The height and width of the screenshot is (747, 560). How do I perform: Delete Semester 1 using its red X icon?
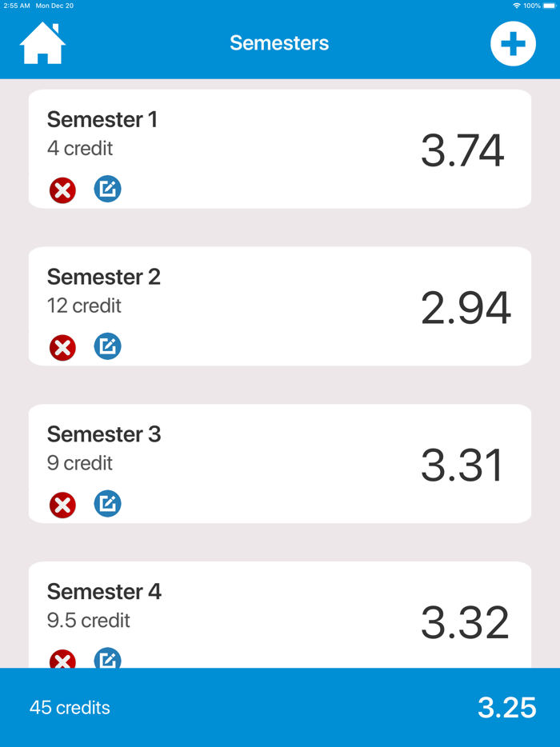(62, 190)
